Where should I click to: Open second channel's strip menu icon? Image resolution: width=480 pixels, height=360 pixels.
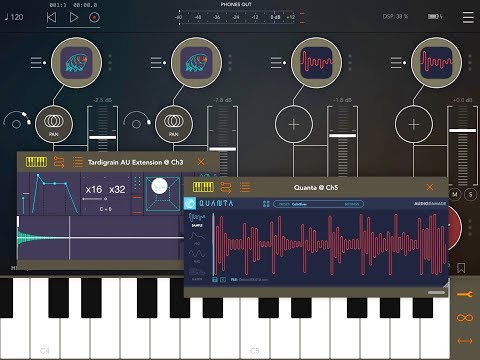pos(158,63)
